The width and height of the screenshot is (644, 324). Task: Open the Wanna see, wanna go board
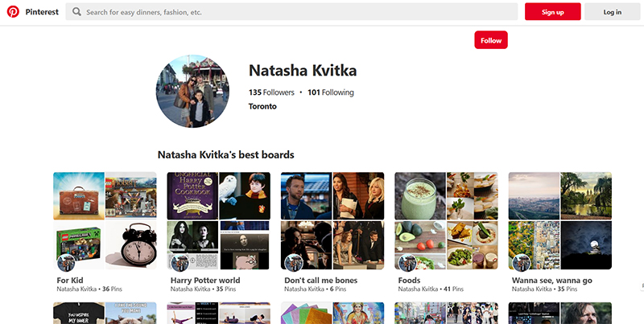tap(551, 281)
